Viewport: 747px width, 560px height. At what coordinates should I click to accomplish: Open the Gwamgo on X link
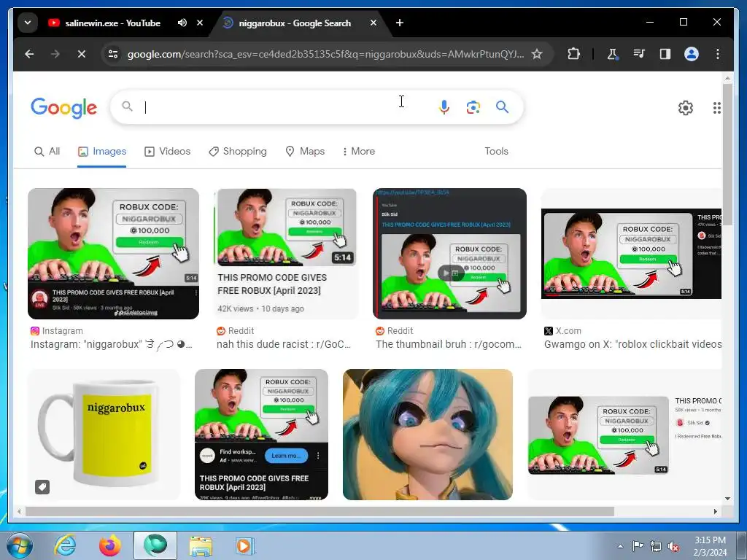point(632,344)
